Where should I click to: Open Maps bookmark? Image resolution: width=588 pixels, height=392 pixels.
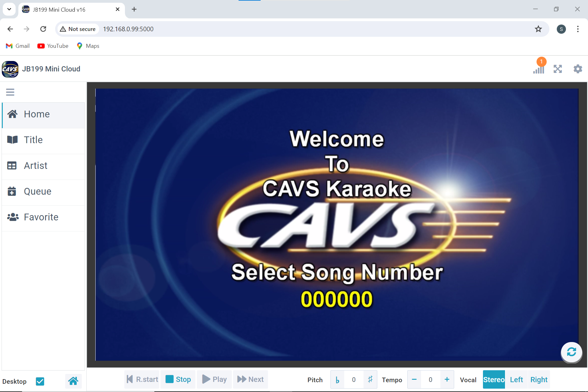(88, 46)
